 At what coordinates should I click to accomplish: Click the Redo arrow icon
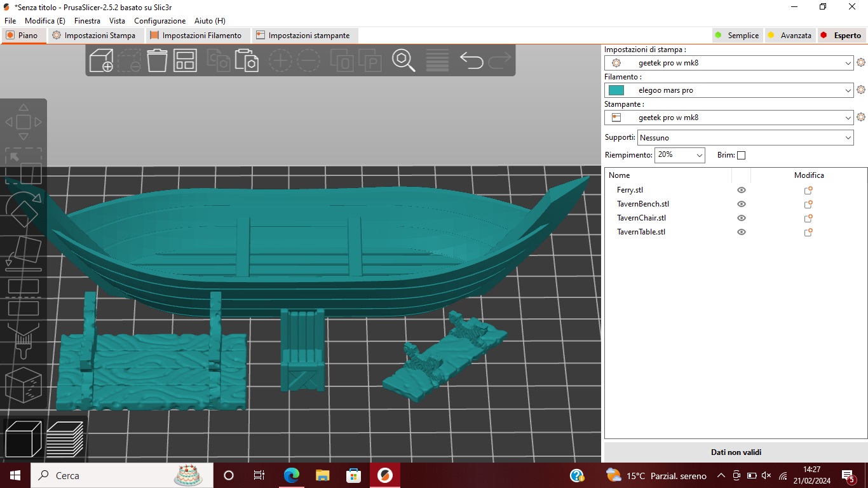499,60
